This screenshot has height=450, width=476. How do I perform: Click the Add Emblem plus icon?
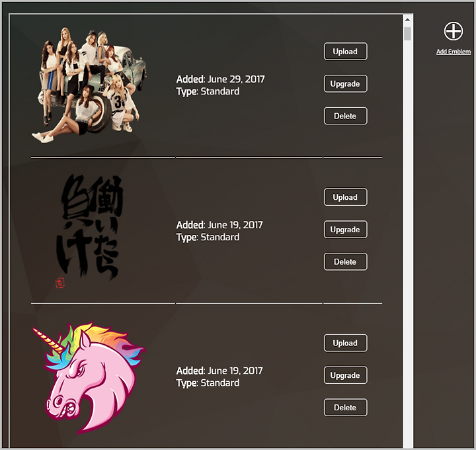pyautogui.click(x=454, y=31)
